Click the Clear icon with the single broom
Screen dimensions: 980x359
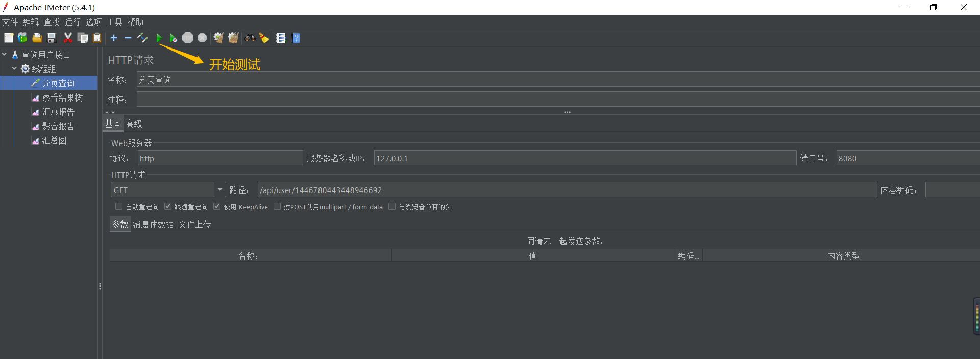coord(218,38)
